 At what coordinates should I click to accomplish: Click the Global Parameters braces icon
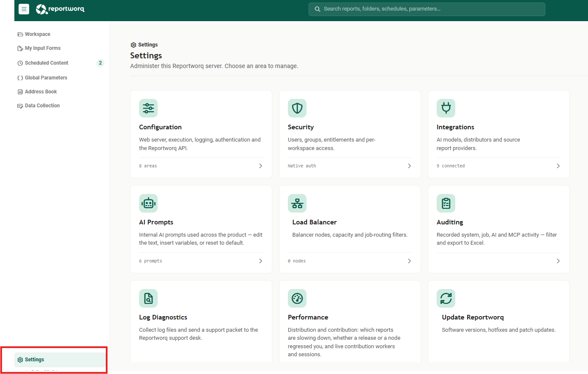[20, 78]
